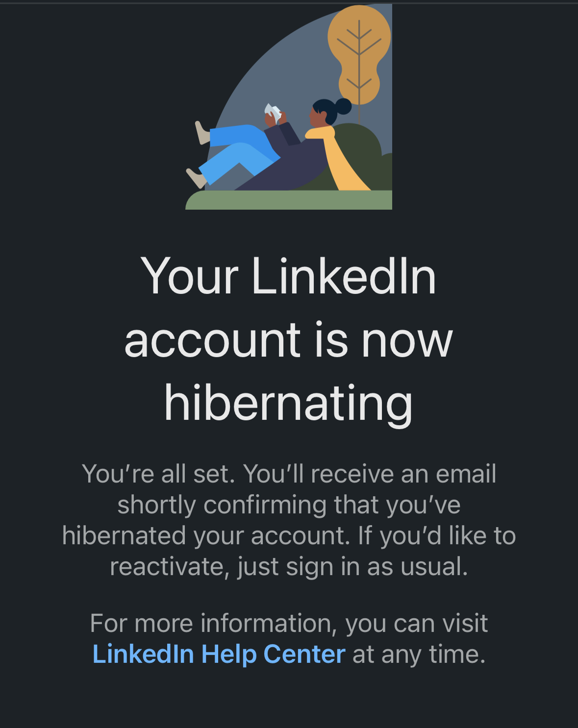Click the reclining person's hair bun
The height and width of the screenshot is (728, 578).
343,106
